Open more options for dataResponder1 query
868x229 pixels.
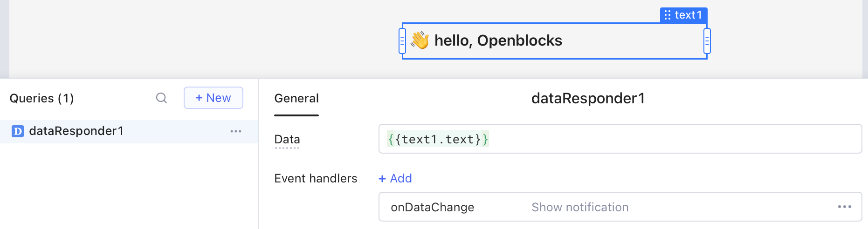pos(236,131)
